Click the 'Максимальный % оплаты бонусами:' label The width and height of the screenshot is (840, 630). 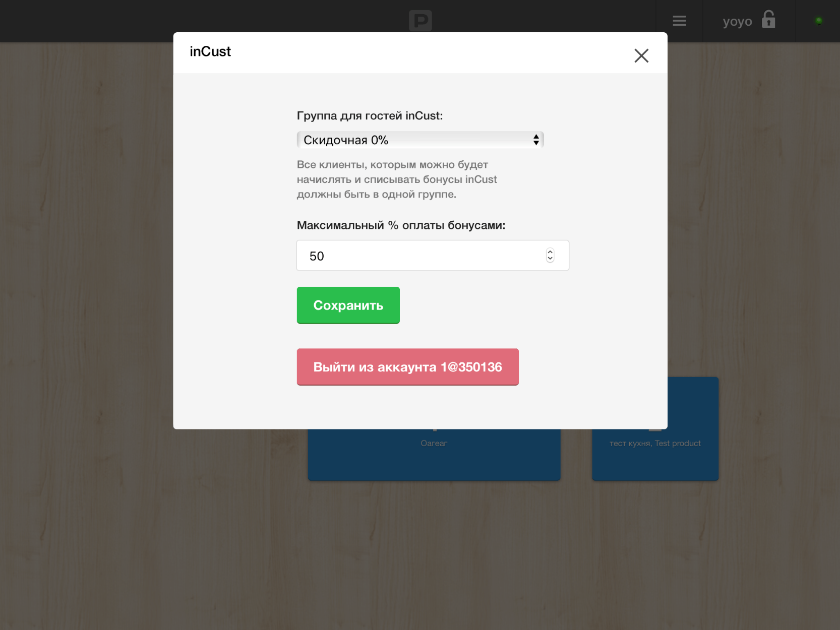pyautogui.click(x=401, y=225)
